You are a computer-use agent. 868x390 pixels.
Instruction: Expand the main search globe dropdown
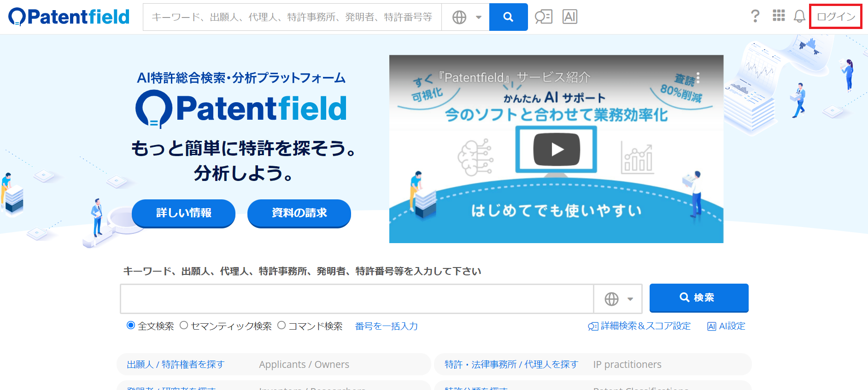click(618, 299)
